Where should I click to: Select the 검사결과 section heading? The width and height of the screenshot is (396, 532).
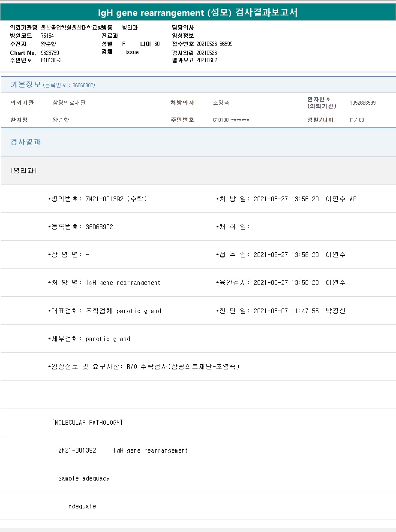pyautogui.click(x=25, y=142)
